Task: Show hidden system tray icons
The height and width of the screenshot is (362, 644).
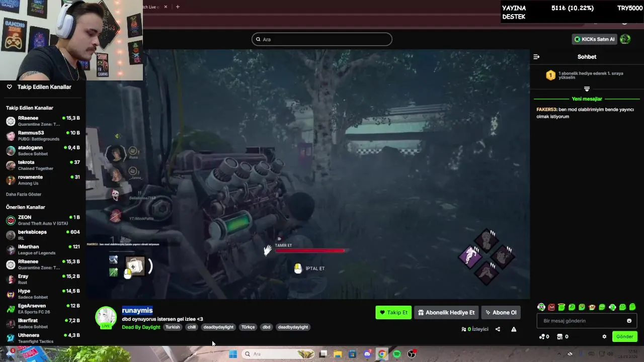Action: pos(558,354)
